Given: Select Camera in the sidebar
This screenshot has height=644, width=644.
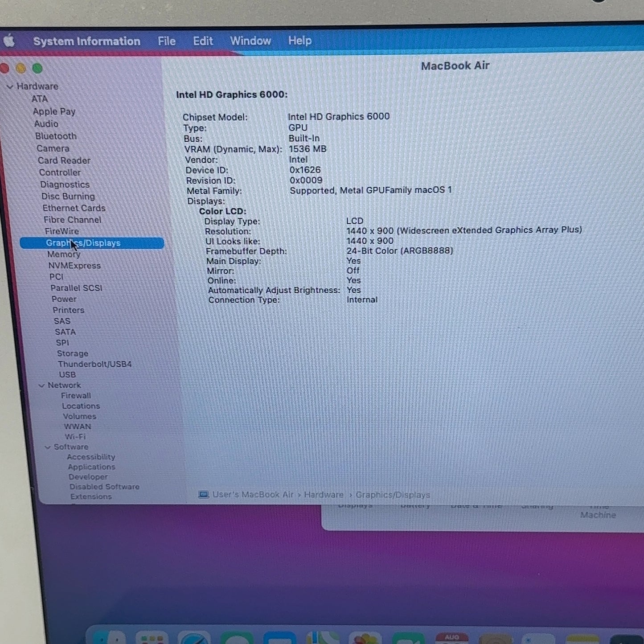Looking at the screenshot, I should click(x=53, y=148).
